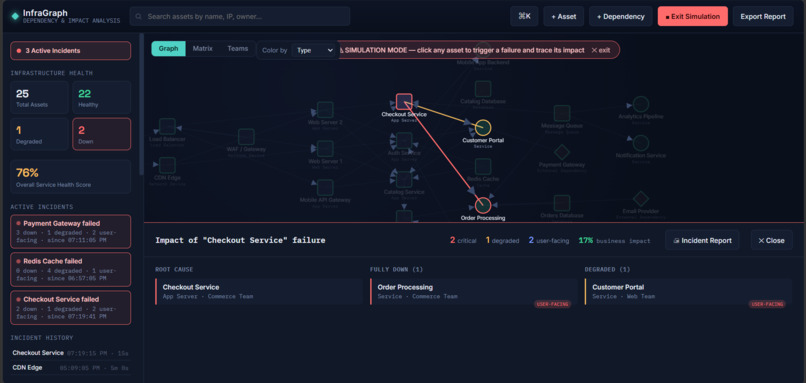The height and width of the screenshot is (383, 806).
Task: Click the Checkout Service node in graph
Action: click(x=404, y=101)
